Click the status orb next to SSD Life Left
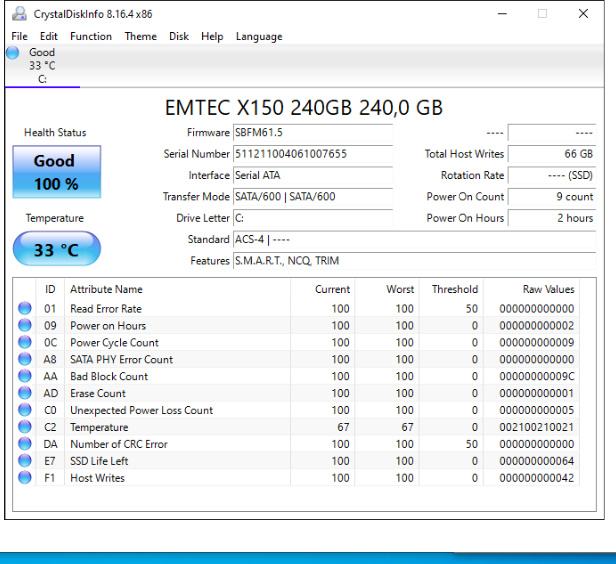The image size is (616, 564). [x=23, y=462]
